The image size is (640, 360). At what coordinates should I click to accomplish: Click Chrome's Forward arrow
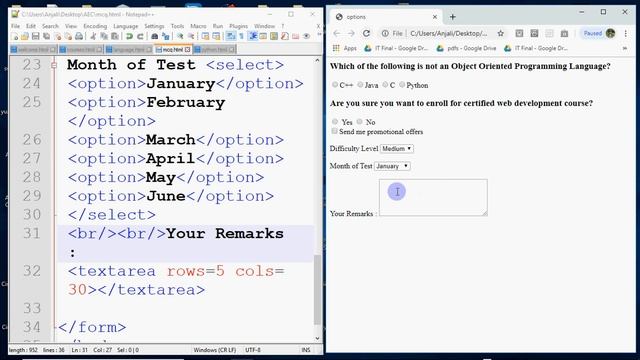(x=351, y=33)
